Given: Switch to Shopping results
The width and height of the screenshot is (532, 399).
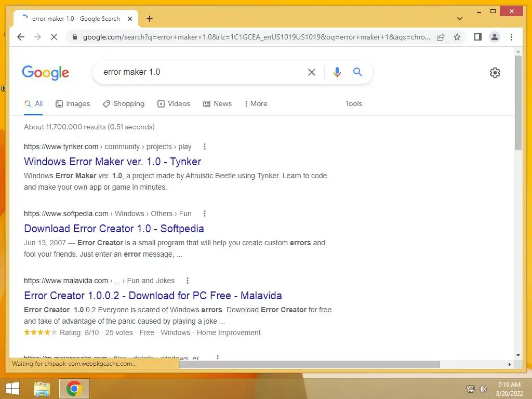Looking at the screenshot, I should (124, 104).
